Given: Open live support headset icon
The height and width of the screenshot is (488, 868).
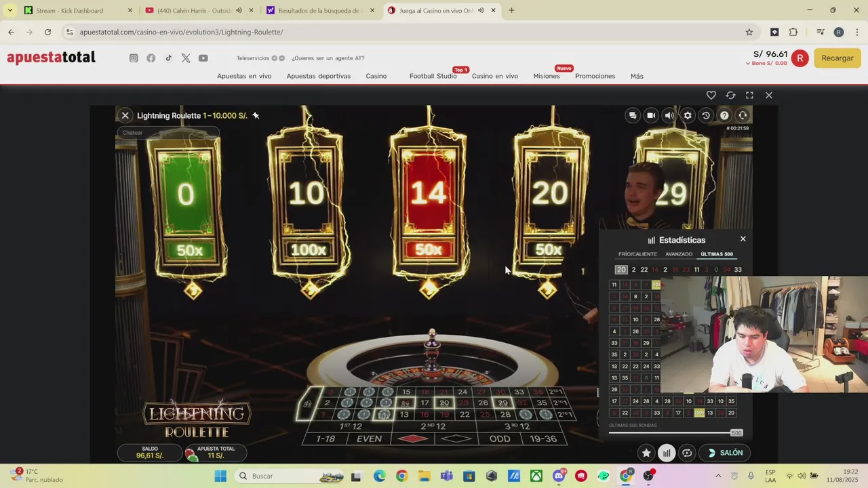Looking at the screenshot, I should coord(743,115).
